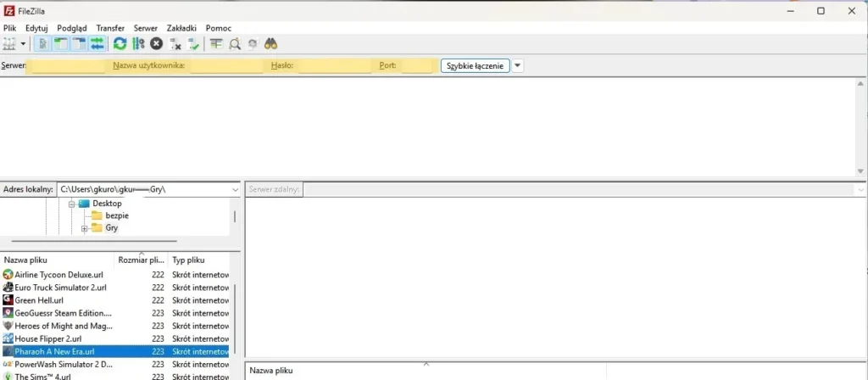
Task: Select Heroes of Might and Magic file
Action: tap(115, 326)
